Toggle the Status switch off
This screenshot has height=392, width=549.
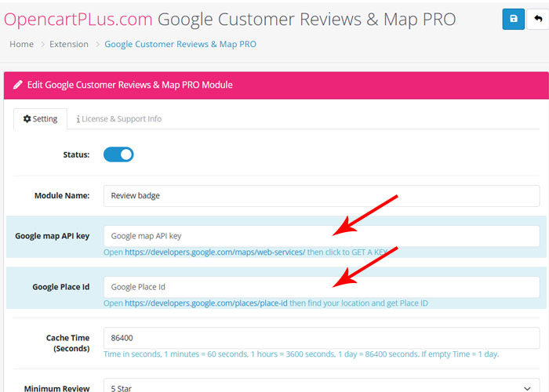[x=118, y=154]
